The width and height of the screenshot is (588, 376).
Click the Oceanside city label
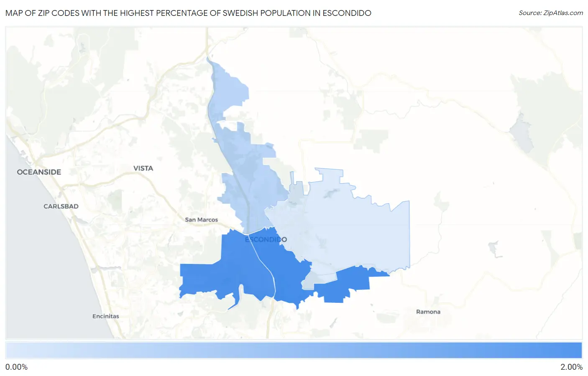[x=39, y=172]
